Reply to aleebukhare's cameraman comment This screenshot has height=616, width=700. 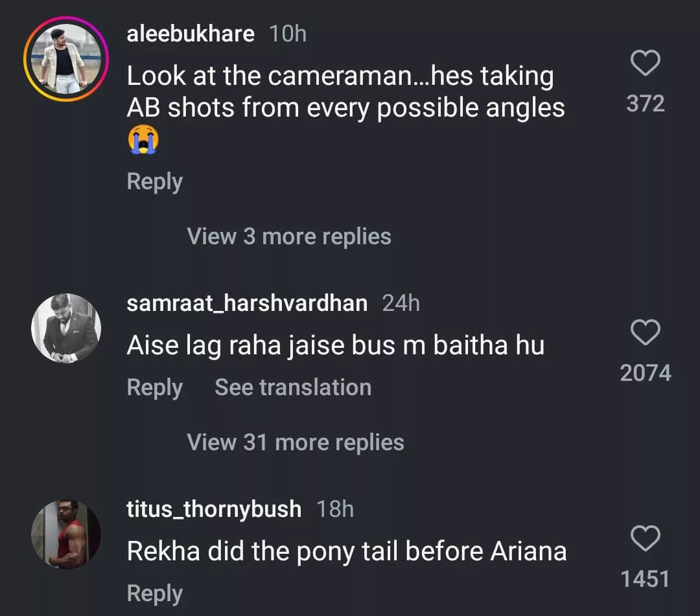[x=154, y=182]
